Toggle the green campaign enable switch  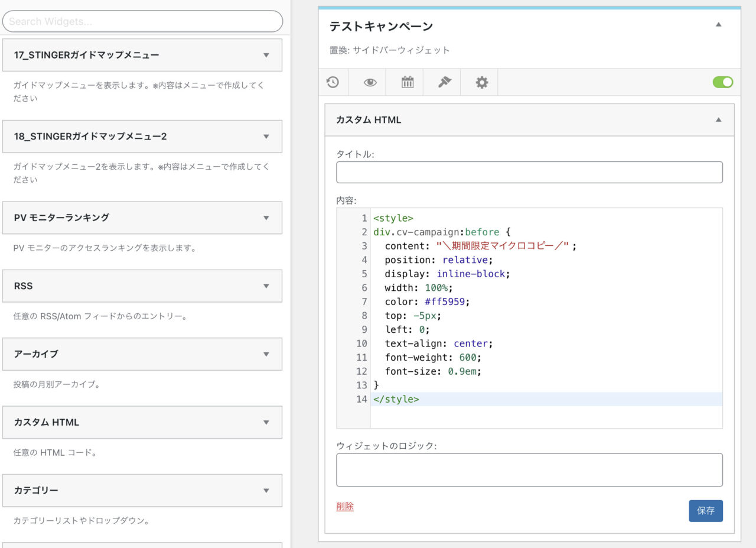722,83
